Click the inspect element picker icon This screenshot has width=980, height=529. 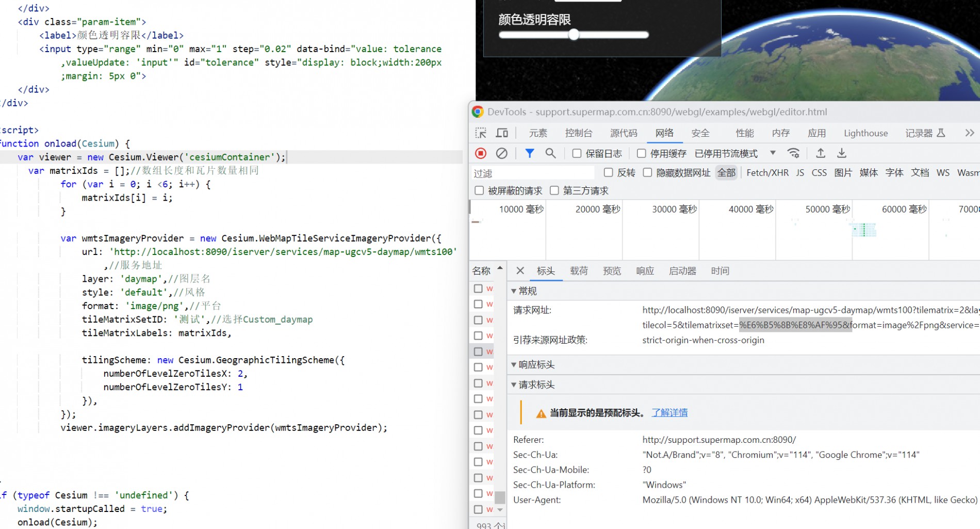coord(481,133)
